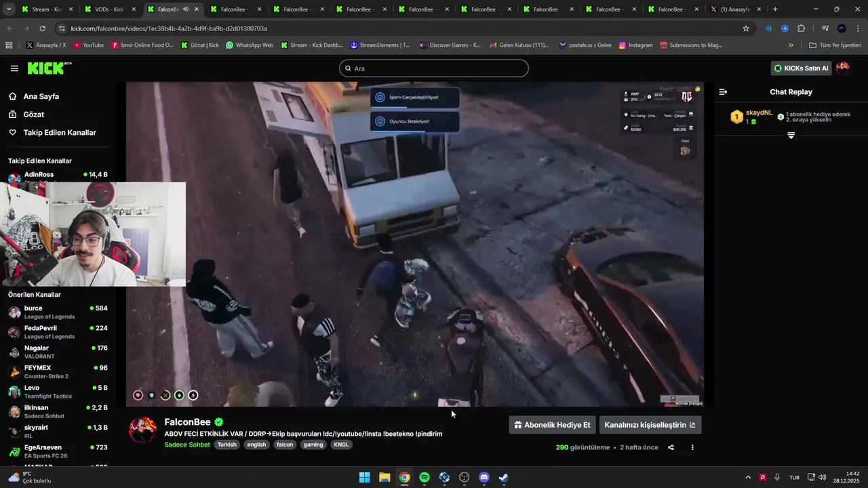Open burce channel in recommended list
This screenshot has width=868, height=488.
coord(58,312)
